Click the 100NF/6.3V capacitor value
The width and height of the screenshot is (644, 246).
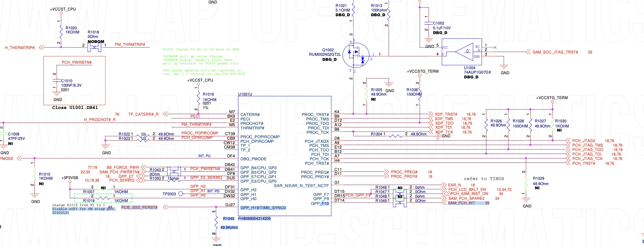(x=71, y=85)
